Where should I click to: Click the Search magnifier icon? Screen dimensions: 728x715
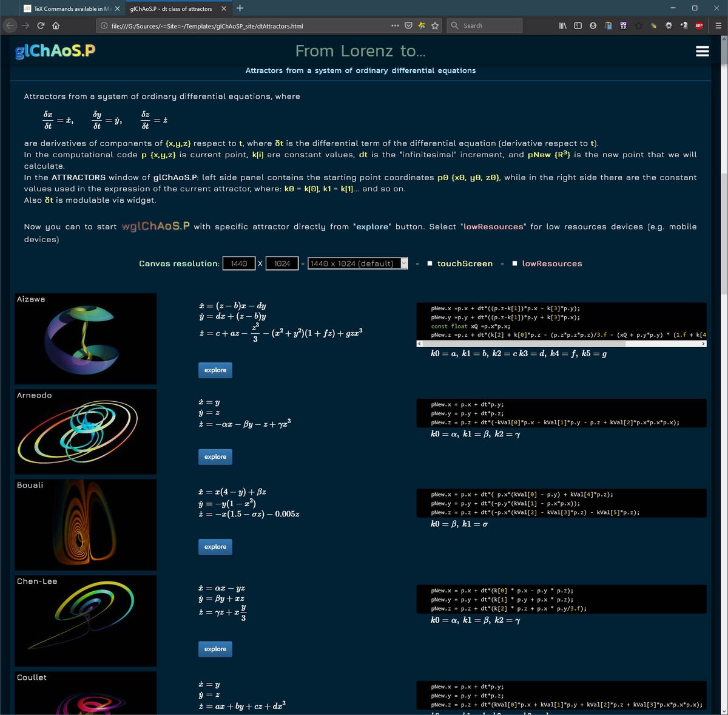point(455,25)
